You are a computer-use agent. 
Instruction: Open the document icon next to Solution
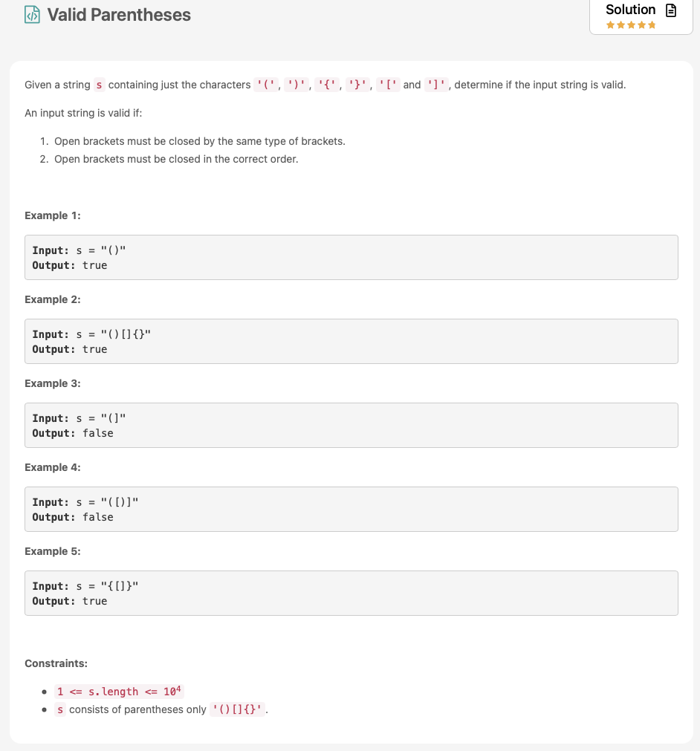tap(671, 10)
